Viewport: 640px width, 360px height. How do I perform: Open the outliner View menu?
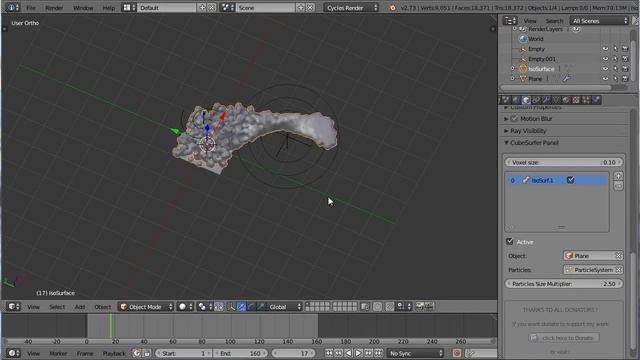[530, 20]
